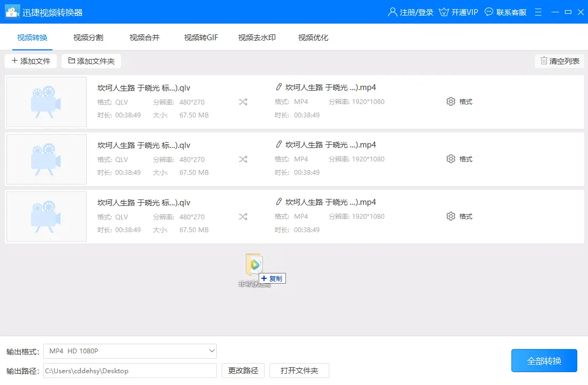The width and height of the screenshot is (588, 385).
Task: Open the 视频合并 tab
Action: 145,38
